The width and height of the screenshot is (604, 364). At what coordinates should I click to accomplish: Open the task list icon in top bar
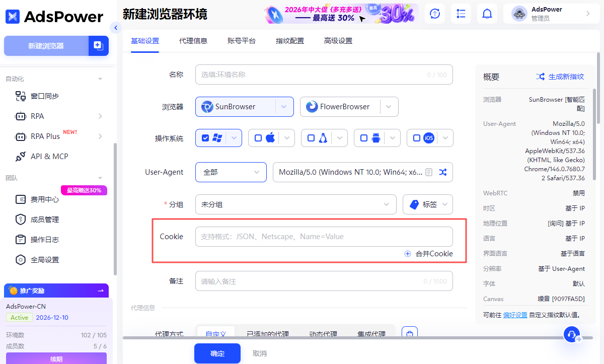tap(461, 14)
